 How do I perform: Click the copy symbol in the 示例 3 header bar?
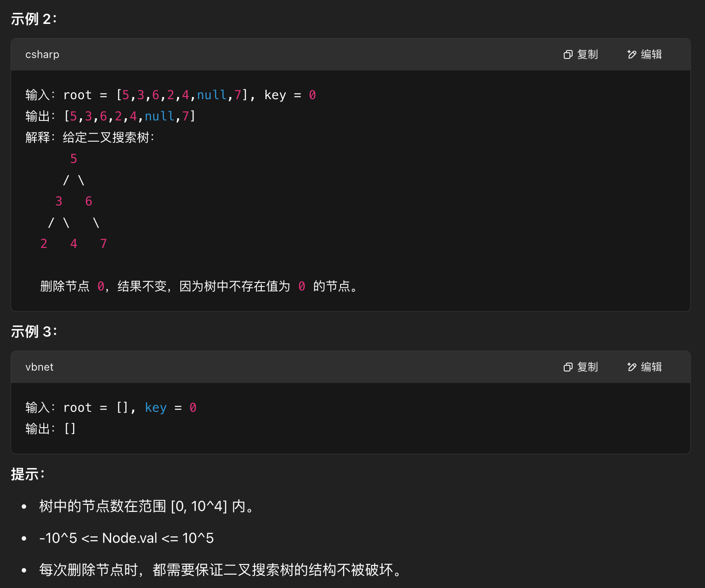568,367
